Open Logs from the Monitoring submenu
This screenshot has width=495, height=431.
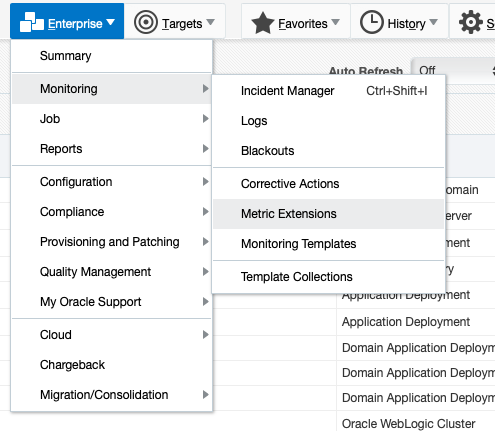(x=328, y=121)
